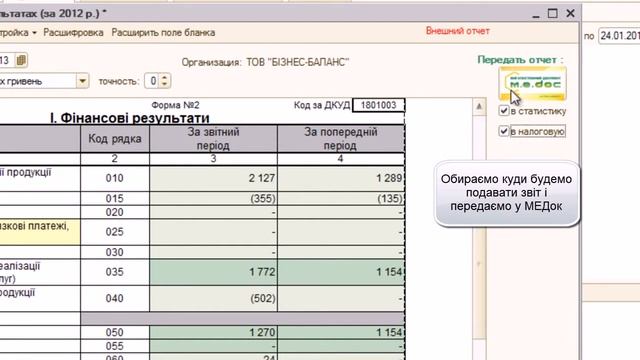Select cell 1 270 in row 050
This screenshot has height=360, width=640.
coord(213,332)
